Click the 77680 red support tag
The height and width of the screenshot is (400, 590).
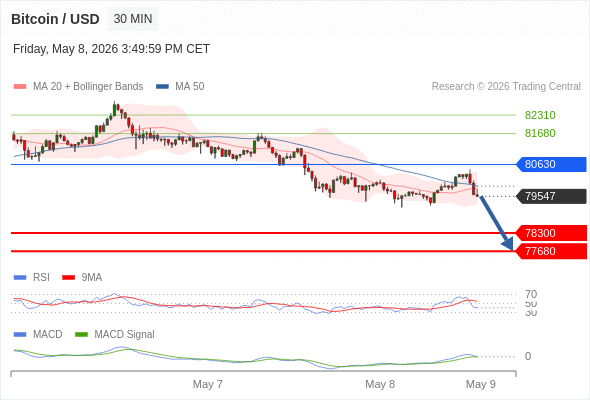[x=551, y=251]
